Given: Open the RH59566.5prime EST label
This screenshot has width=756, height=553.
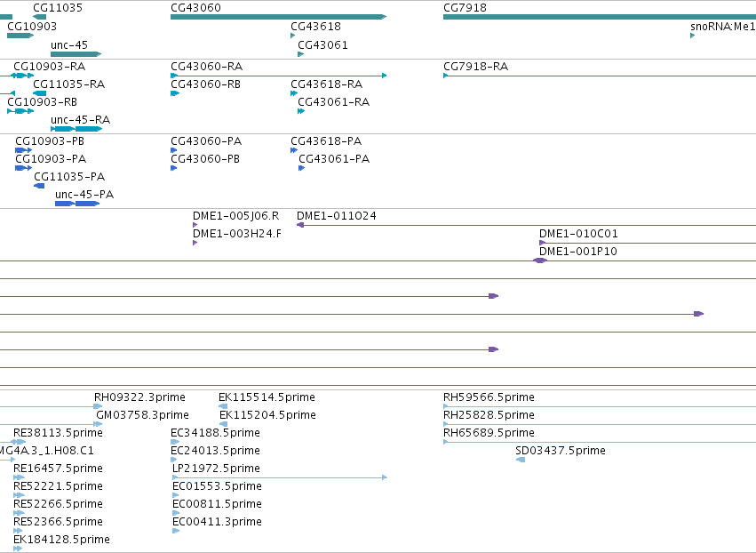Looking at the screenshot, I should click(x=489, y=397).
